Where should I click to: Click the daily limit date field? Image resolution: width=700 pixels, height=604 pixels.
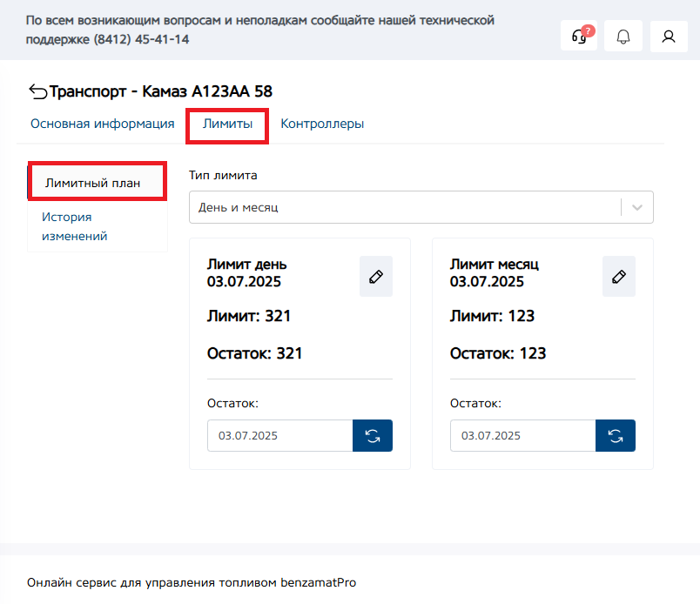point(279,436)
